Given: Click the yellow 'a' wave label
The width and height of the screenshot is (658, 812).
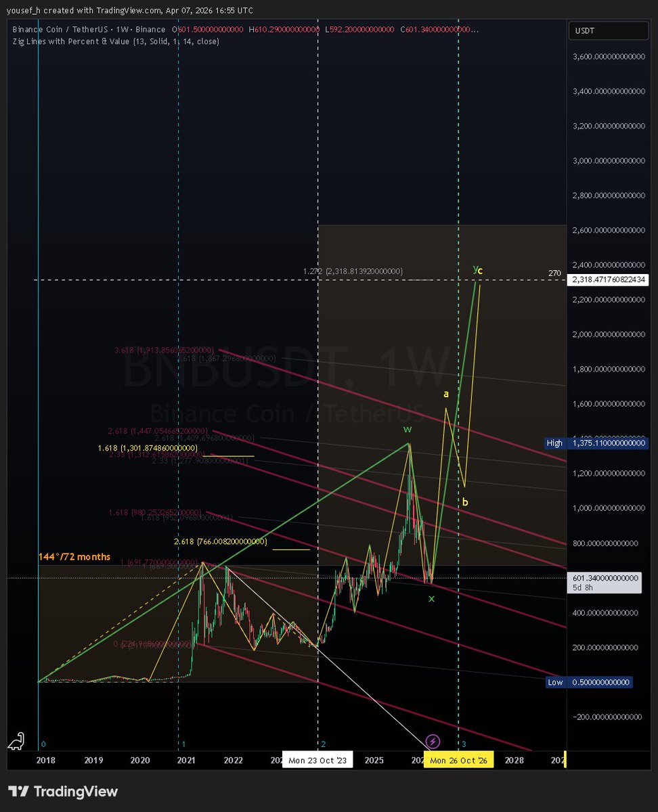Looking at the screenshot, I should [x=446, y=394].
